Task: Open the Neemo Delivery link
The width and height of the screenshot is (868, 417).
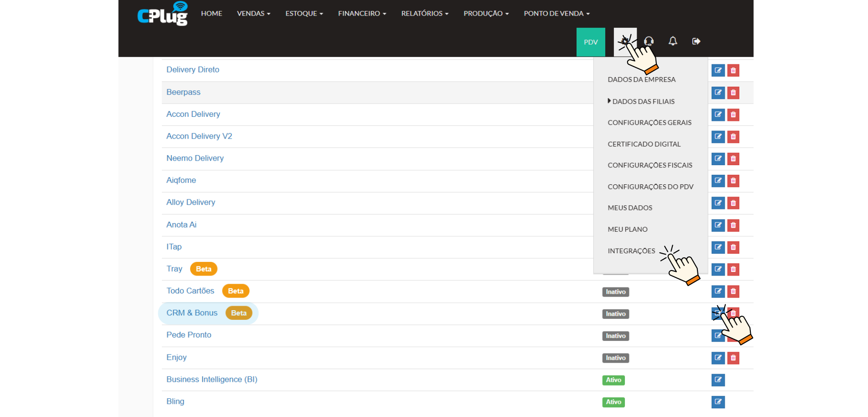Action: coord(195,158)
